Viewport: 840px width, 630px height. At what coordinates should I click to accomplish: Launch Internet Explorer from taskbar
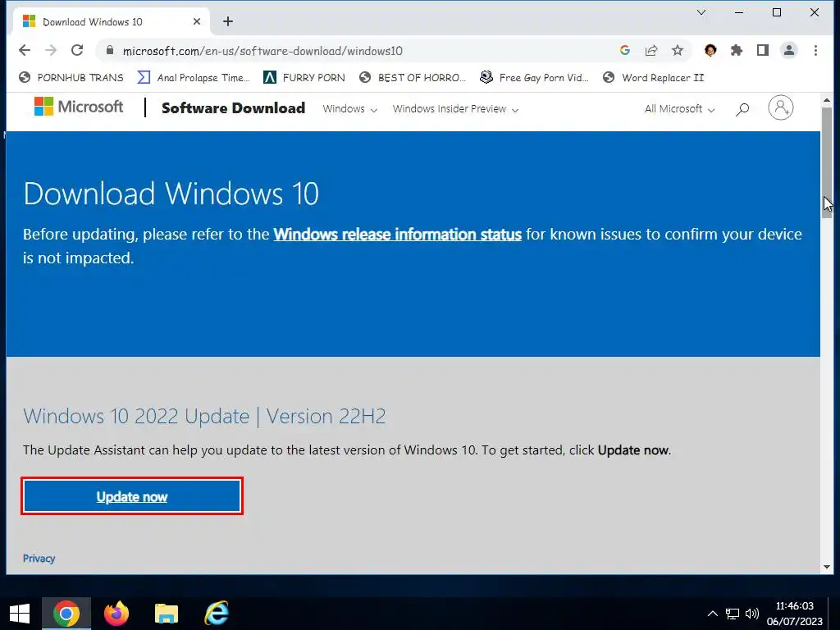pos(217,614)
